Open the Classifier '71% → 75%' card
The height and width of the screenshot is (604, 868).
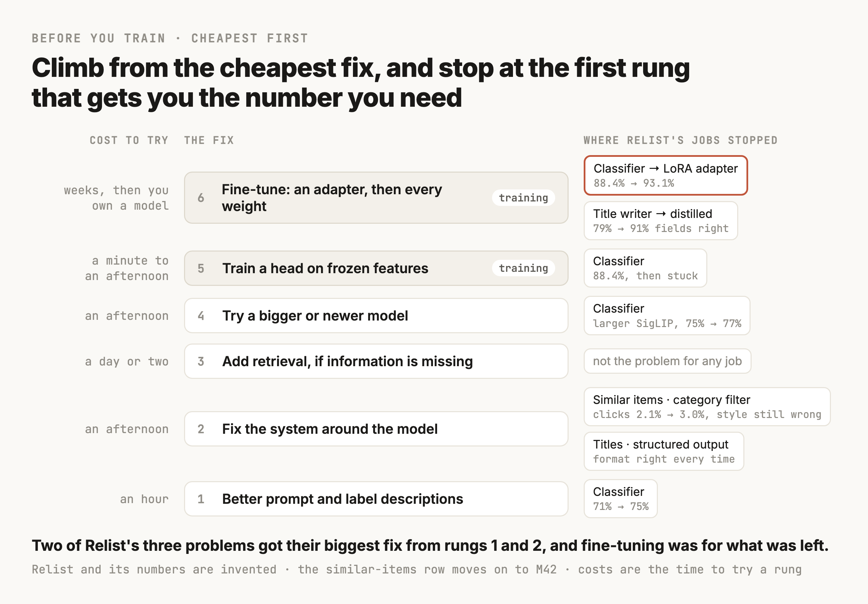click(621, 499)
